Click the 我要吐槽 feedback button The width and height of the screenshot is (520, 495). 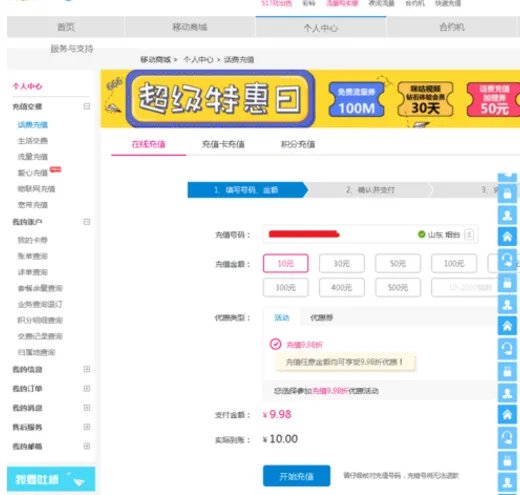click(x=51, y=479)
